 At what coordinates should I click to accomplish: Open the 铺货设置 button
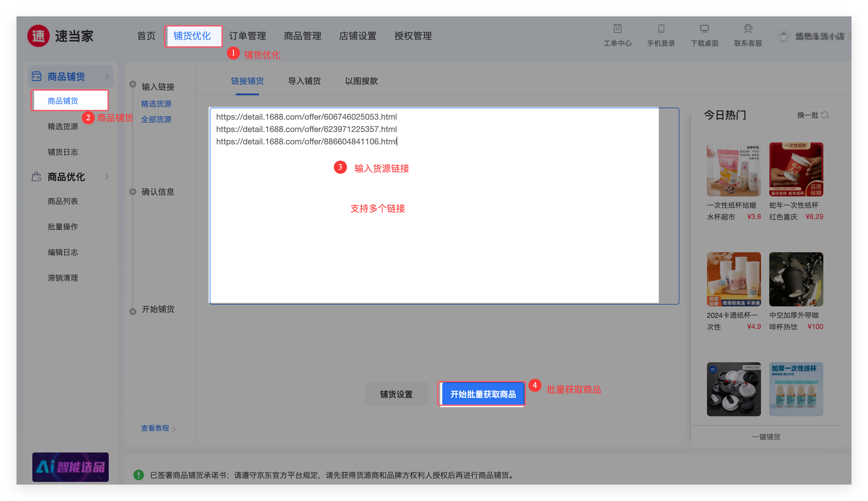[396, 394]
